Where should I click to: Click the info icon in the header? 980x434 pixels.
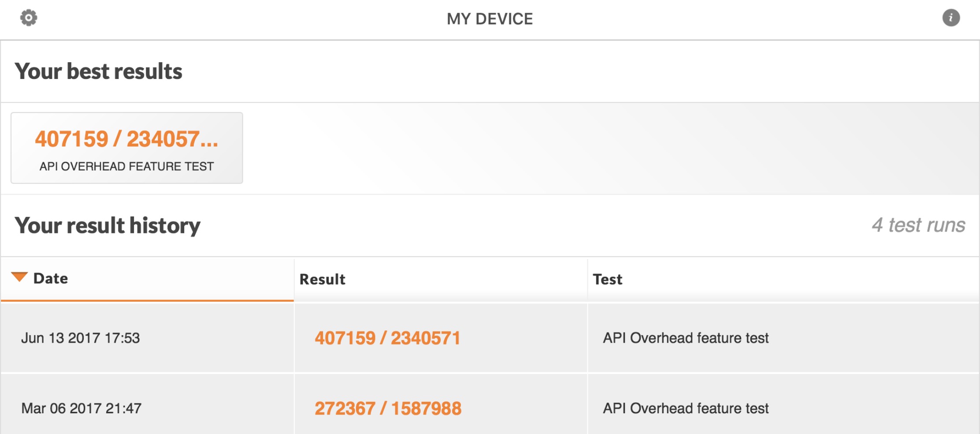click(951, 18)
